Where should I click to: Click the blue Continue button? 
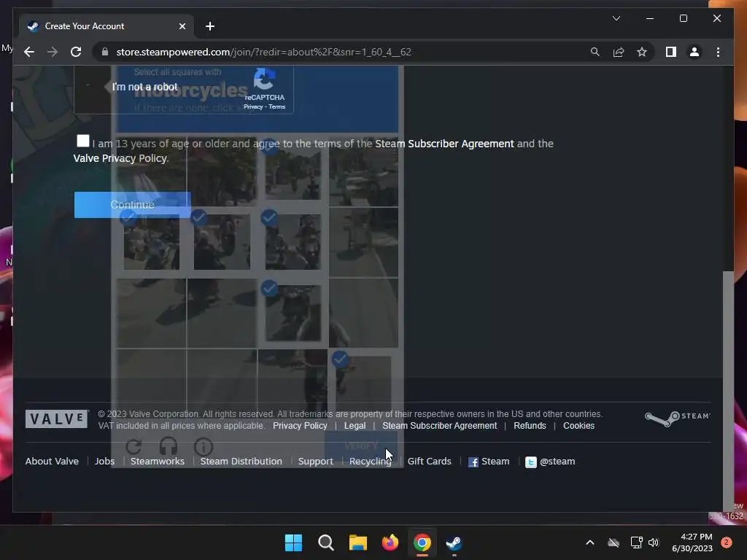(133, 205)
